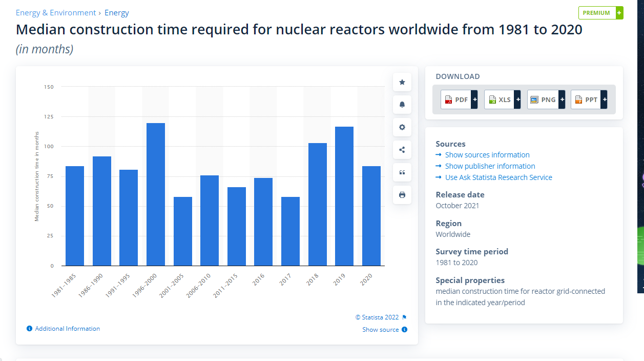
Task: Click the bell notification icon
Action: [402, 105]
